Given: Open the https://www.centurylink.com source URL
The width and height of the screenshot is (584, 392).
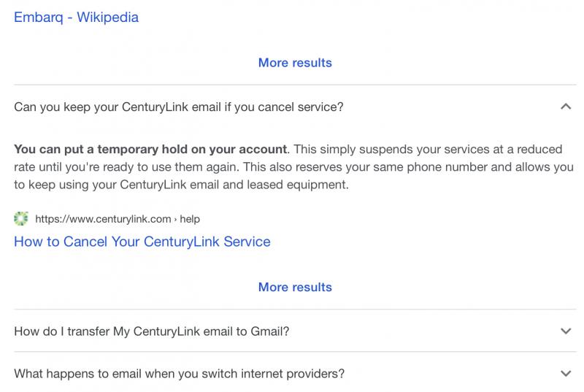Looking at the screenshot, I should pos(103,219).
